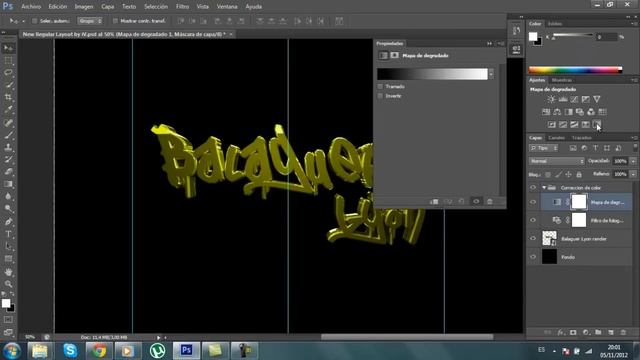Open the Relleno dropdown arrow

point(633,174)
